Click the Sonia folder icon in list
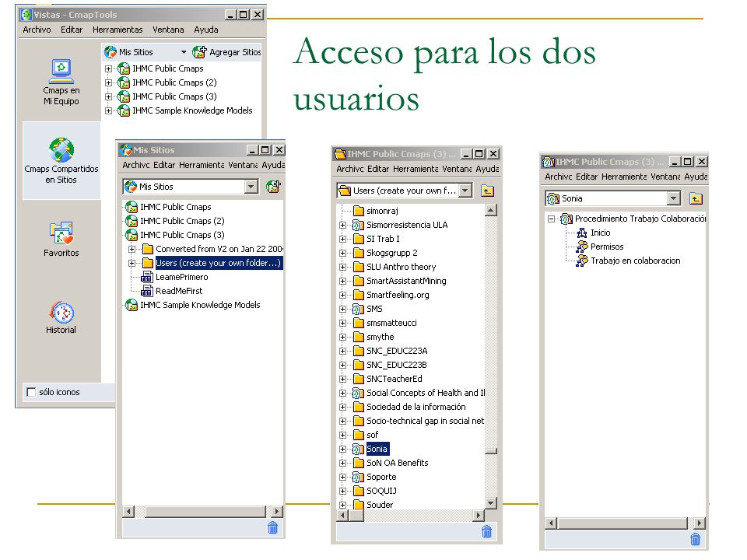The height and width of the screenshot is (560, 747). [358, 449]
